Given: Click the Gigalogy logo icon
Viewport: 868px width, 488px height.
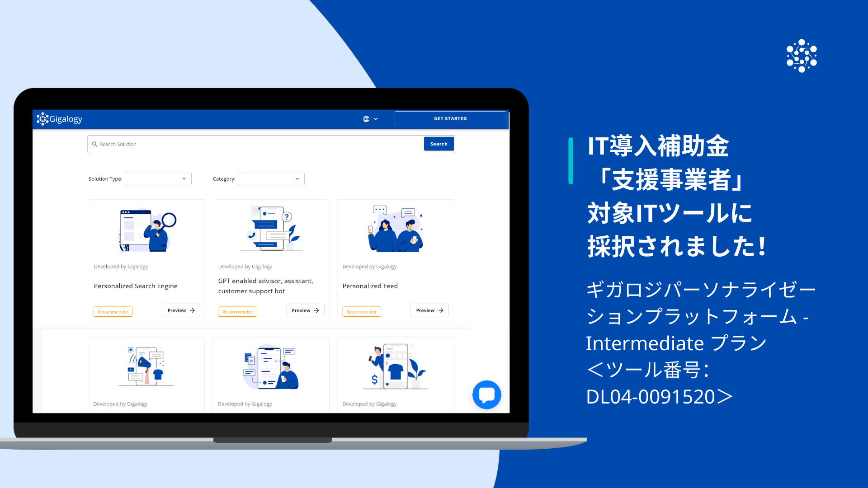Looking at the screenshot, I should 42,119.
